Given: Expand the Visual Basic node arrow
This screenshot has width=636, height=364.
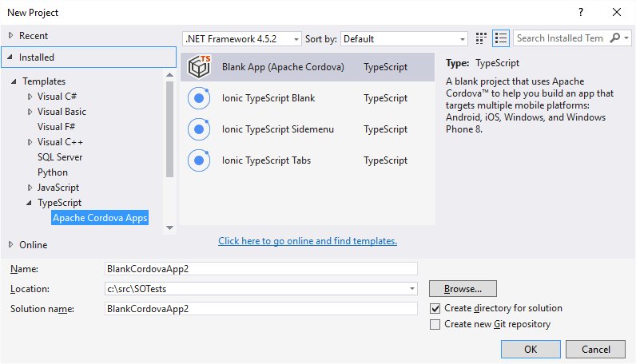Looking at the screenshot, I should coord(30,112).
